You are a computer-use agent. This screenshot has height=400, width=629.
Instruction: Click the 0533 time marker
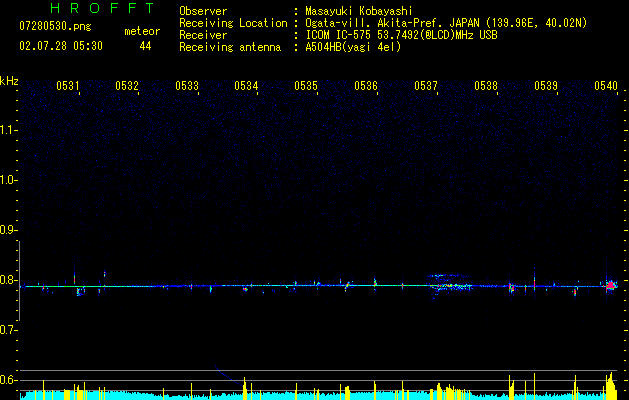coord(187,85)
